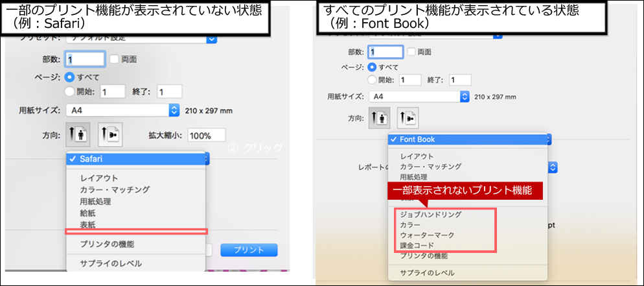
Task: Click the blue プリント button
Action: [x=249, y=250]
